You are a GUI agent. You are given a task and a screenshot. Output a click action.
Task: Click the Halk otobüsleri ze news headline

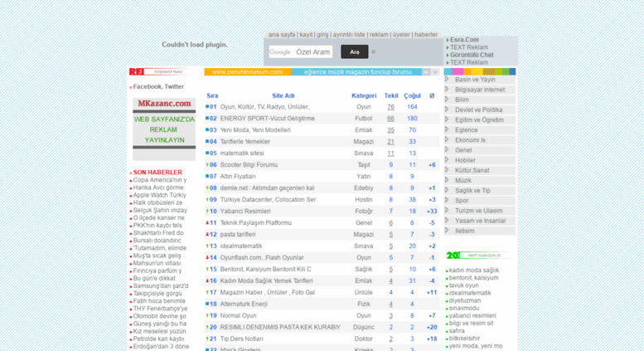pos(157,202)
